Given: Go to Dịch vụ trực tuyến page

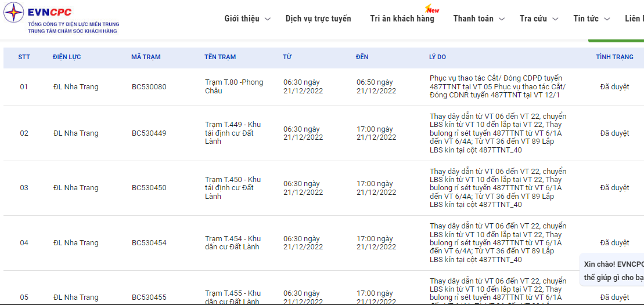Looking at the screenshot, I should [318, 19].
